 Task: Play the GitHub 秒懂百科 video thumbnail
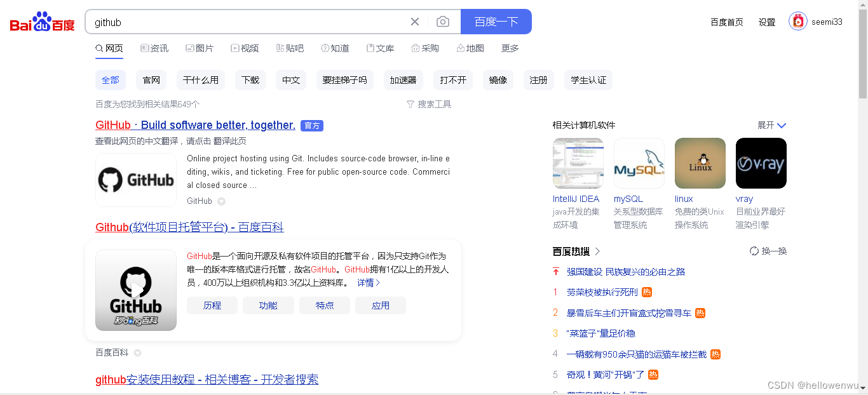click(x=136, y=290)
